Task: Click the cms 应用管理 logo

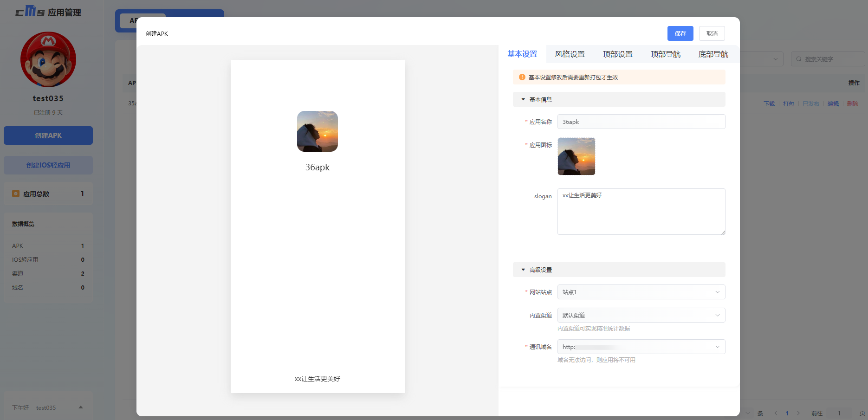Action: (x=48, y=12)
